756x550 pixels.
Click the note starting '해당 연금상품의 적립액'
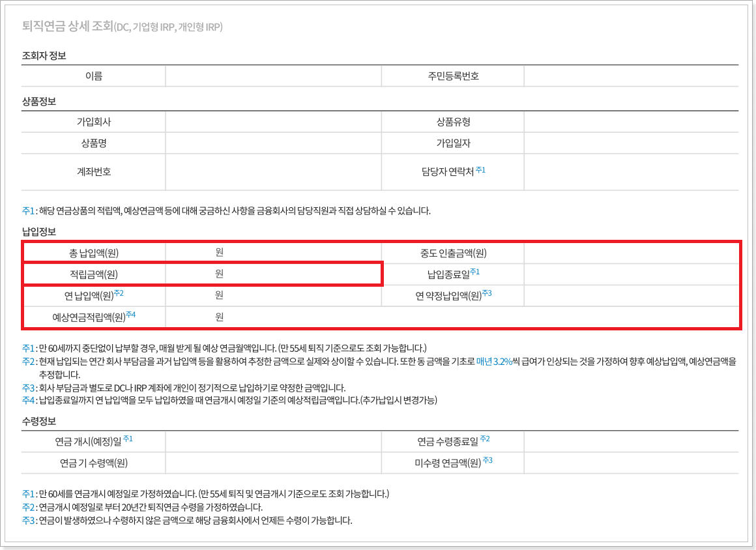[x=235, y=210]
